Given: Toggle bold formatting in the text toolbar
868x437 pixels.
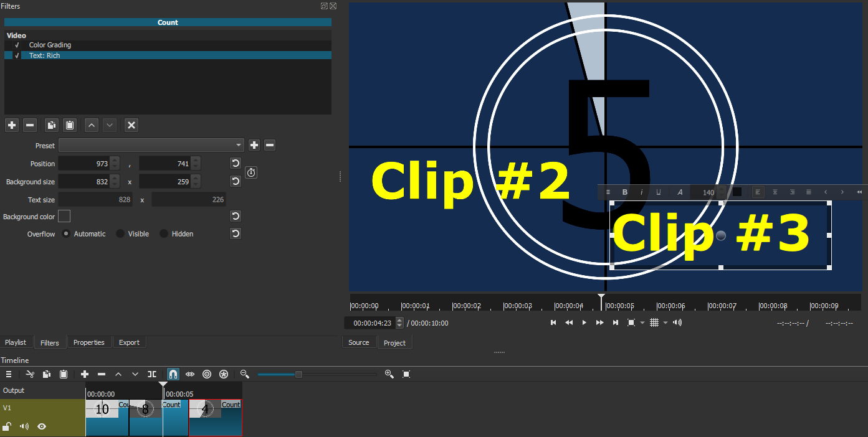Looking at the screenshot, I should point(624,192).
